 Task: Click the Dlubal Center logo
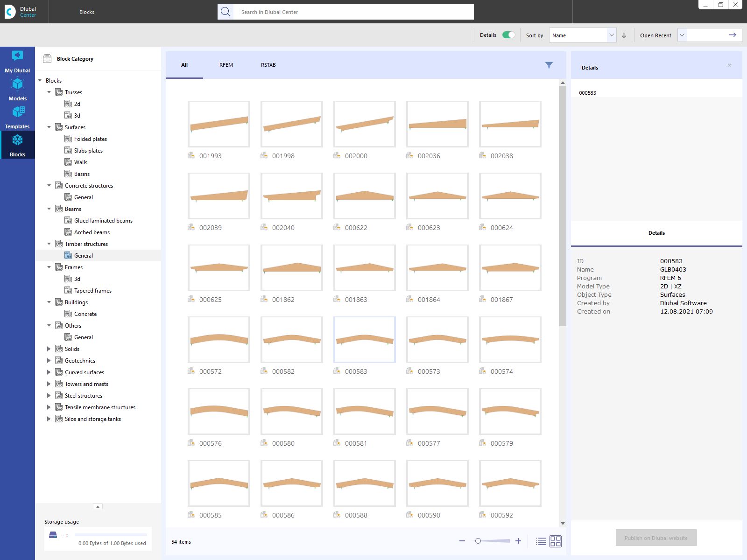coord(21,12)
